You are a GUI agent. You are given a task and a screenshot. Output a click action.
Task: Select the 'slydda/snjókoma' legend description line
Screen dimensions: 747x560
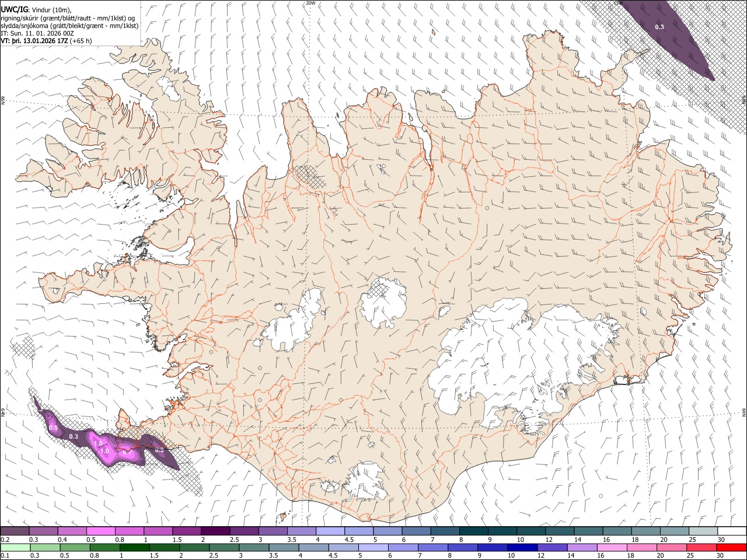69,26
